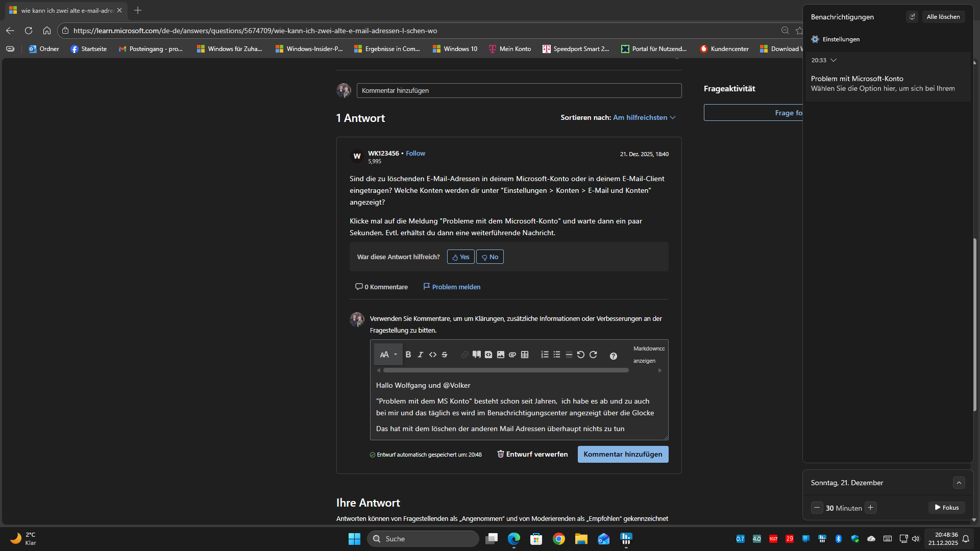Create a numbered list in the editor
This screenshot has width=980, height=551.
click(545, 355)
